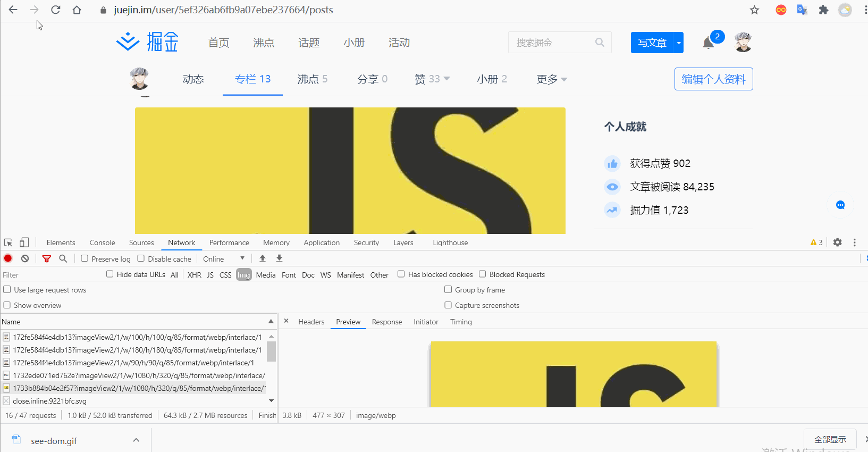Expand the 赞 33 dropdown tab
This screenshot has height=452, width=868.
tap(432, 79)
